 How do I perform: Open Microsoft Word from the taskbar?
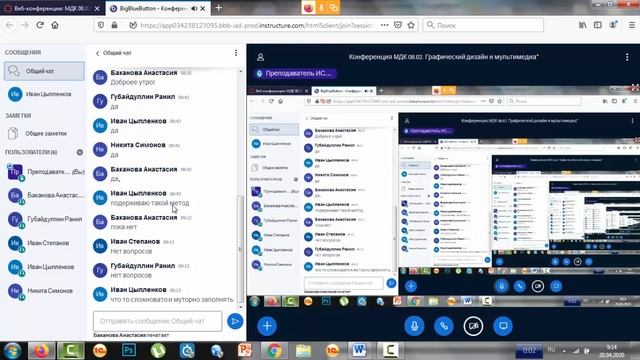point(359,351)
